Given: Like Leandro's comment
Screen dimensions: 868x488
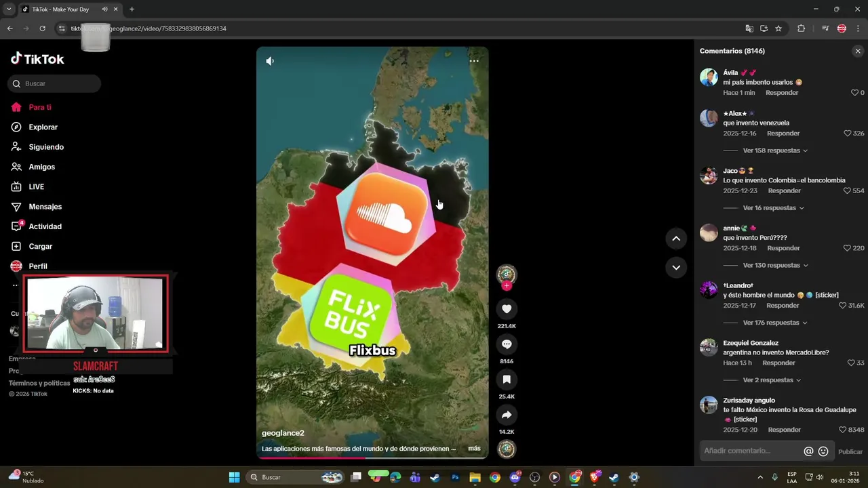Looking at the screenshot, I should click(x=843, y=306).
